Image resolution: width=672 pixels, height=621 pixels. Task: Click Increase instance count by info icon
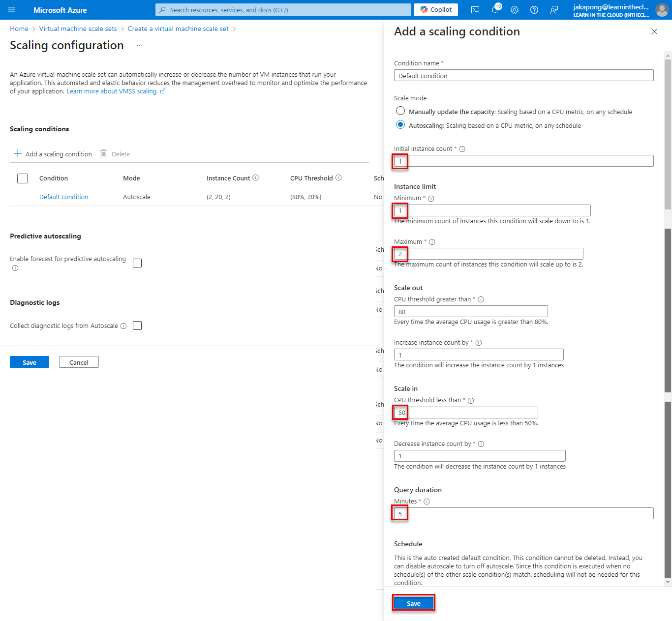coord(479,343)
